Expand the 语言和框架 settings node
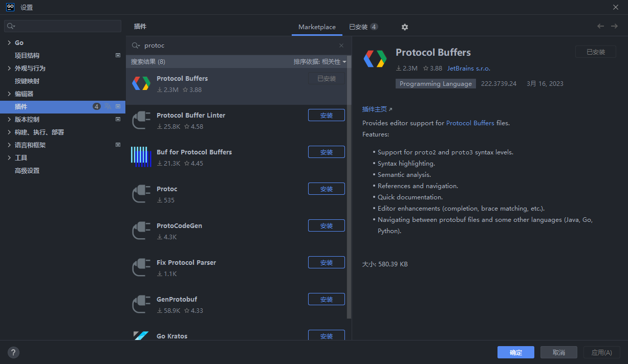 (x=9, y=145)
